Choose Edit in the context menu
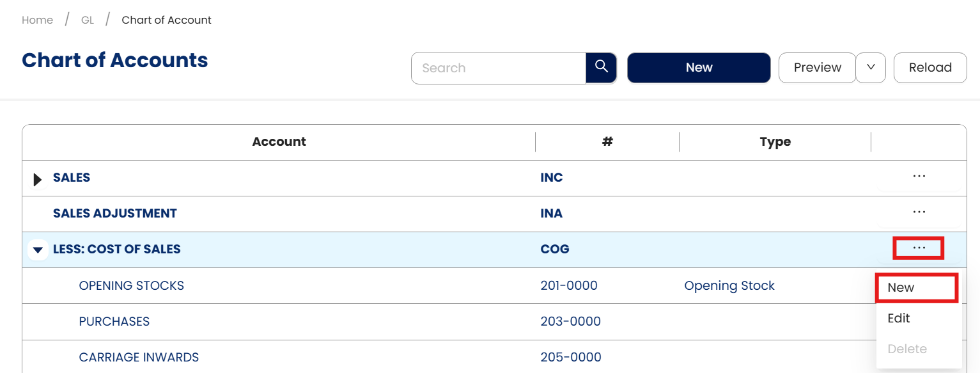This screenshot has width=980, height=373. [x=898, y=318]
